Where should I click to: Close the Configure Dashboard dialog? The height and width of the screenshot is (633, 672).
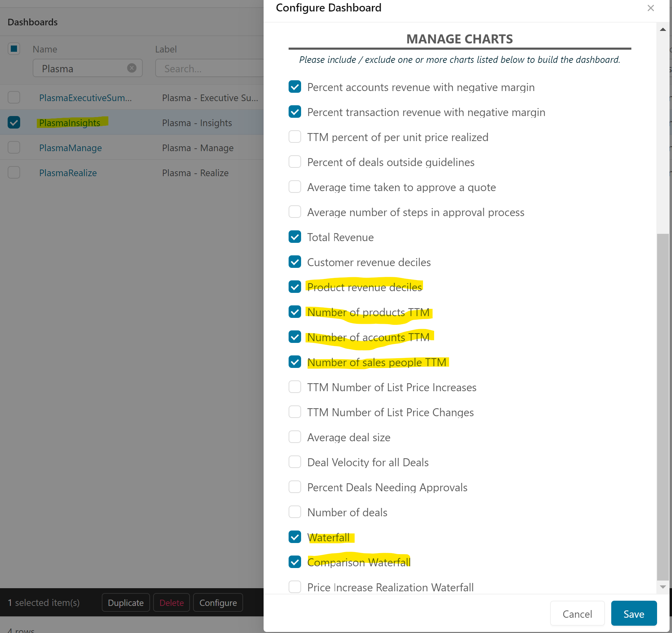[x=650, y=8]
